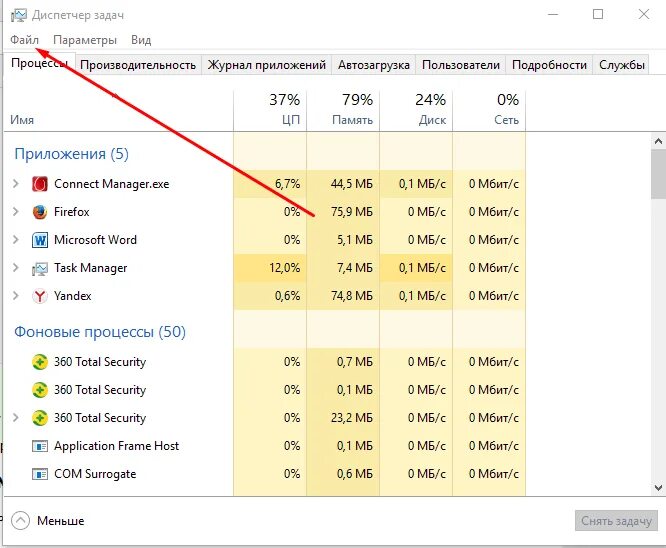
Task: Collapse details with the Меньше arrow button
Action: point(21,520)
